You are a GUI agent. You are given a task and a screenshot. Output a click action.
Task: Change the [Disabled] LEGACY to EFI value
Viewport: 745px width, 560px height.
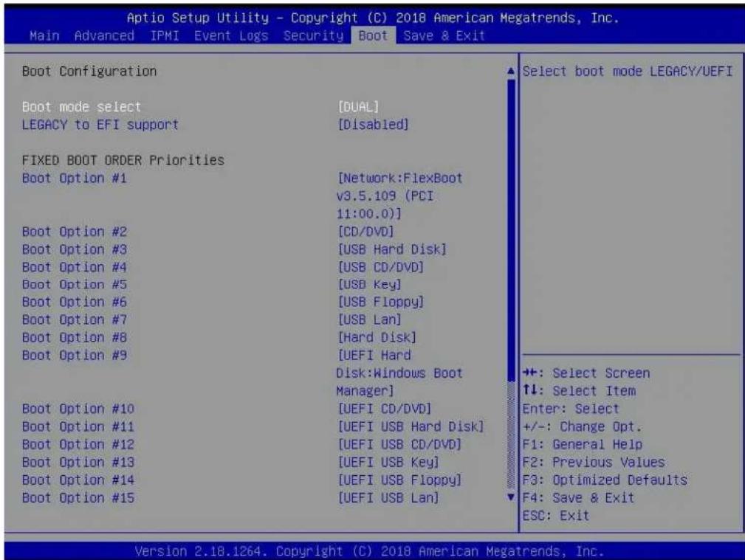coord(373,125)
